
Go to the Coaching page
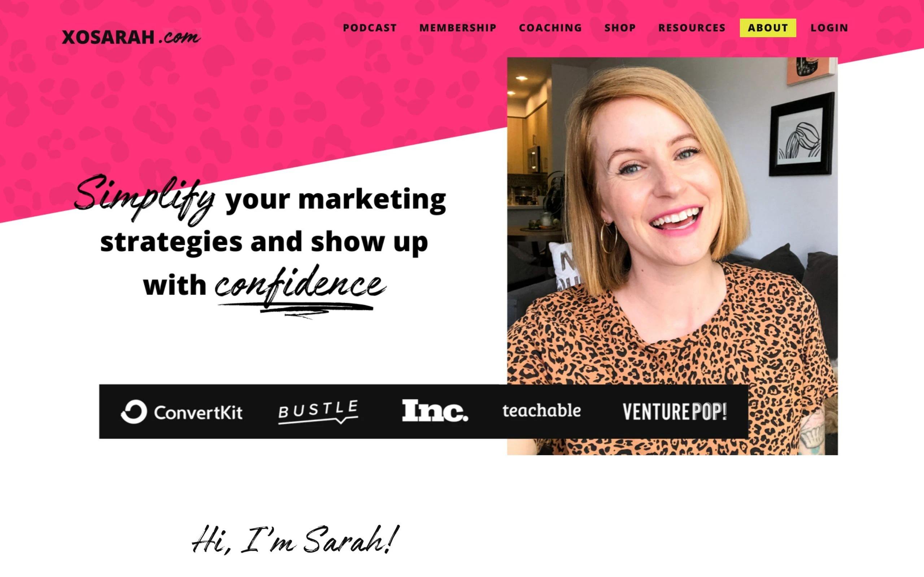coord(550,28)
